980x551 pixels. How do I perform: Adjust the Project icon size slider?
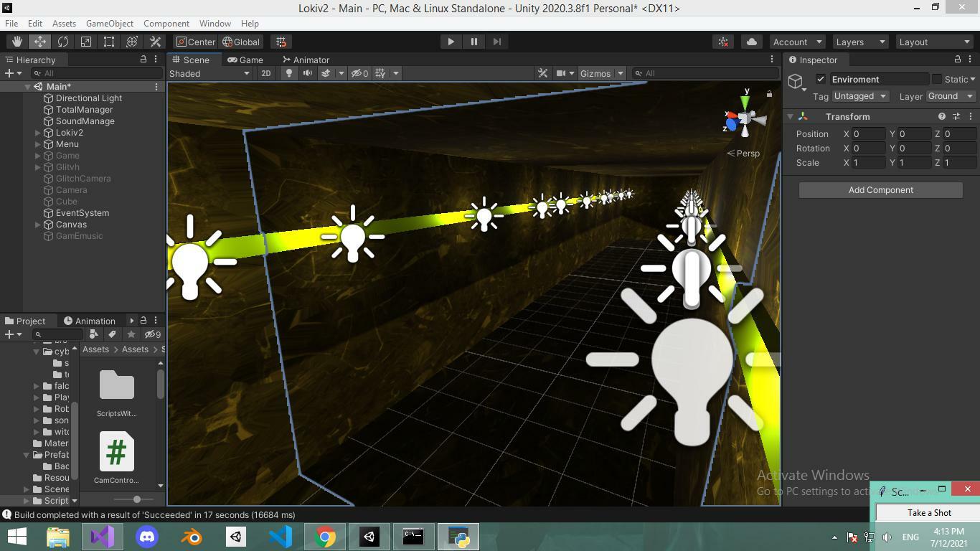coord(136,499)
